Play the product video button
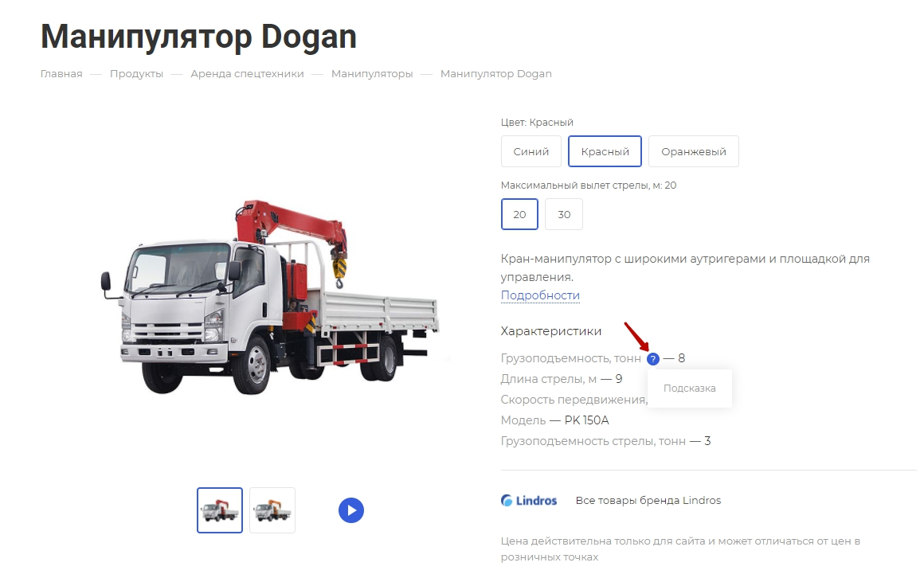924x578 pixels. click(x=350, y=510)
